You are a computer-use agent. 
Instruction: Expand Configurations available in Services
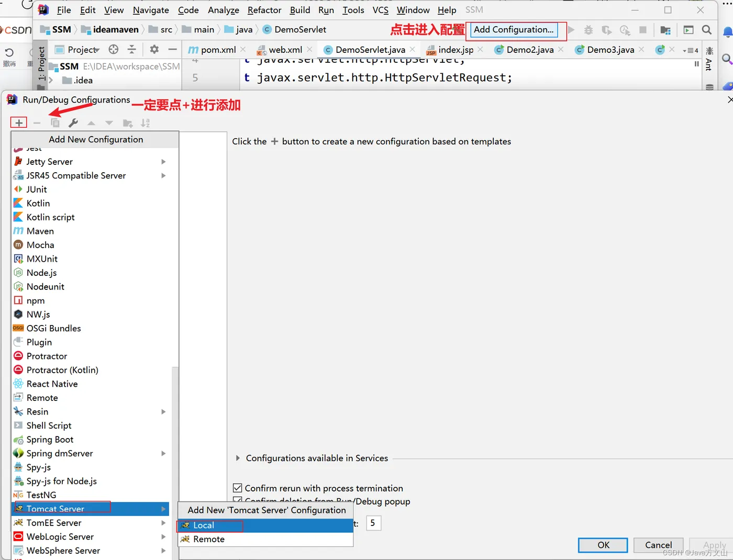pyautogui.click(x=238, y=458)
